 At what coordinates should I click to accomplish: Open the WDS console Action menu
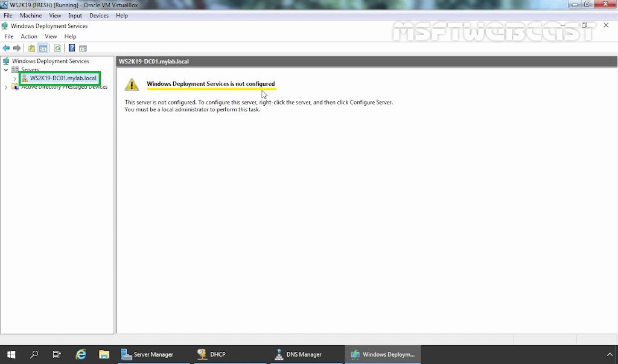point(29,36)
